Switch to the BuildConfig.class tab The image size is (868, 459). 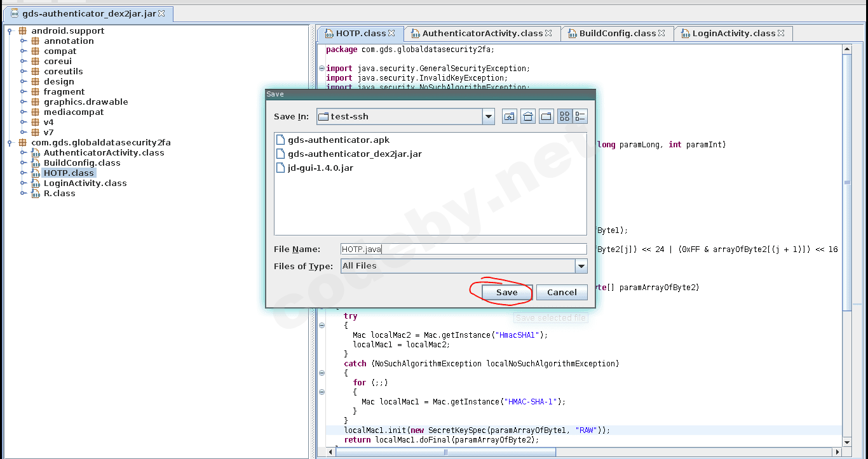[x=618, y=33]
